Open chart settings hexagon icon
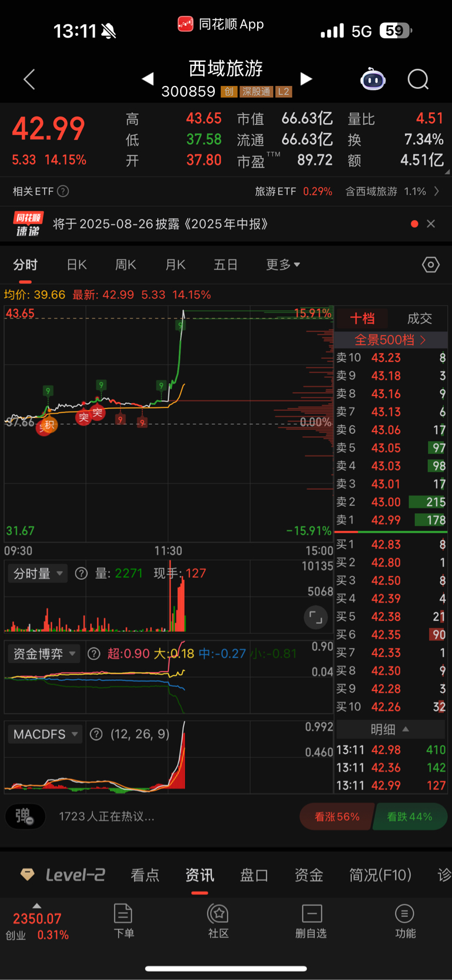Viewport: 452px width, 980px height. (x=431, y=265)
